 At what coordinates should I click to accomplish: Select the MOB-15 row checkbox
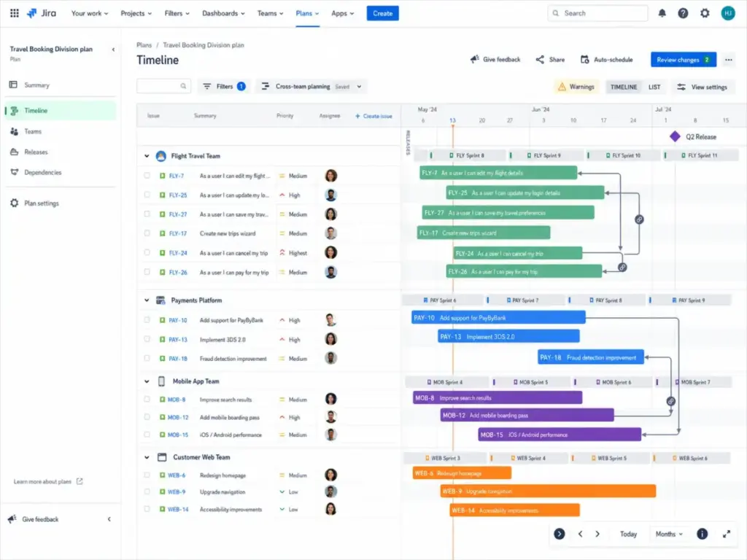pyautogui.click(x=147, y=435)
